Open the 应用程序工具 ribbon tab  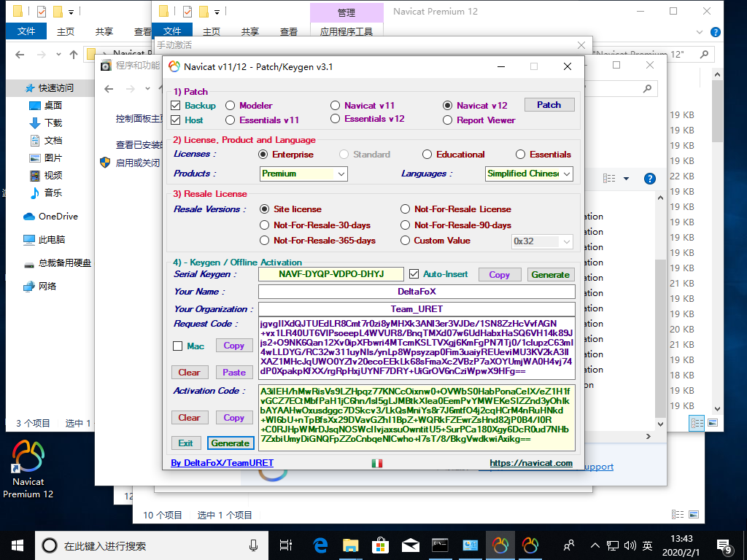coord(347,32)
